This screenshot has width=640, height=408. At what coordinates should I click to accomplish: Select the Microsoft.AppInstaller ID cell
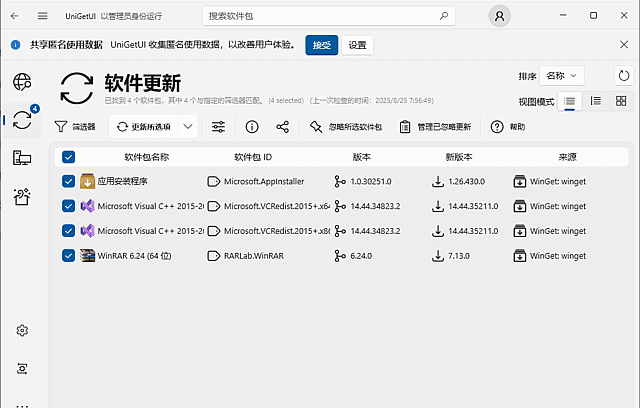[x=264, y=181]
